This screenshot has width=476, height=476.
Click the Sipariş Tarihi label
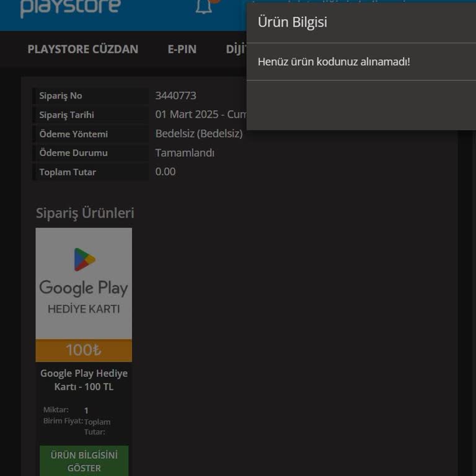click(x=66, y=115)
